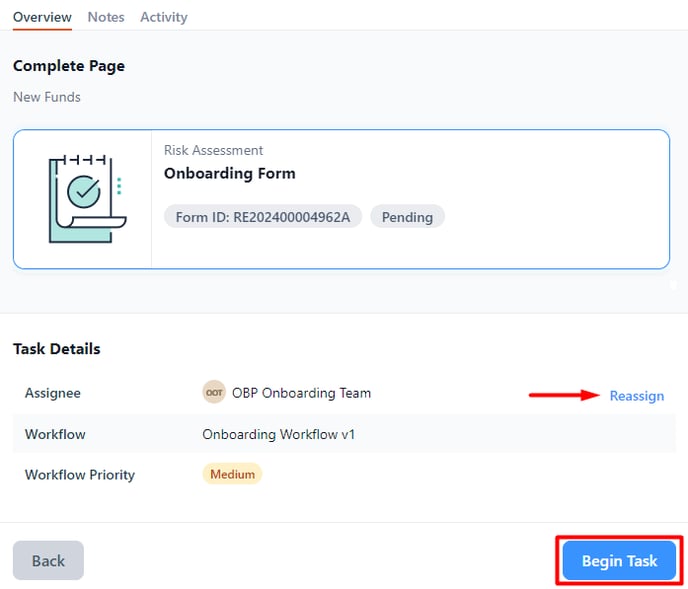Click the Medium priority badge
This screenshot has height=589, width=688.
click(232, 474)
